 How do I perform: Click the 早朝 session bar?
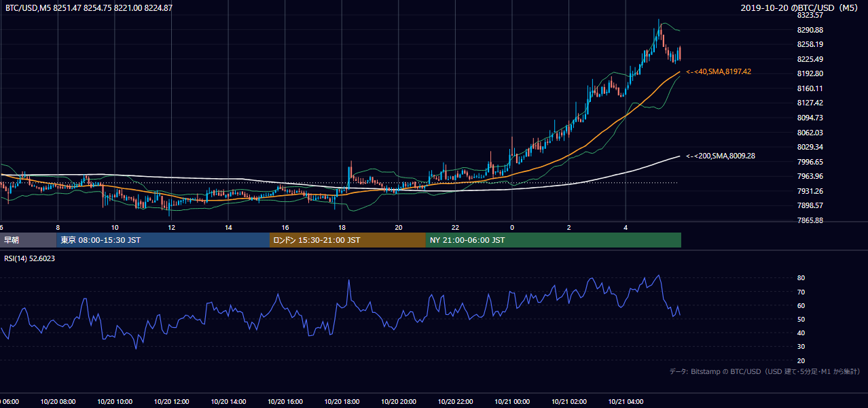point(28,240)
